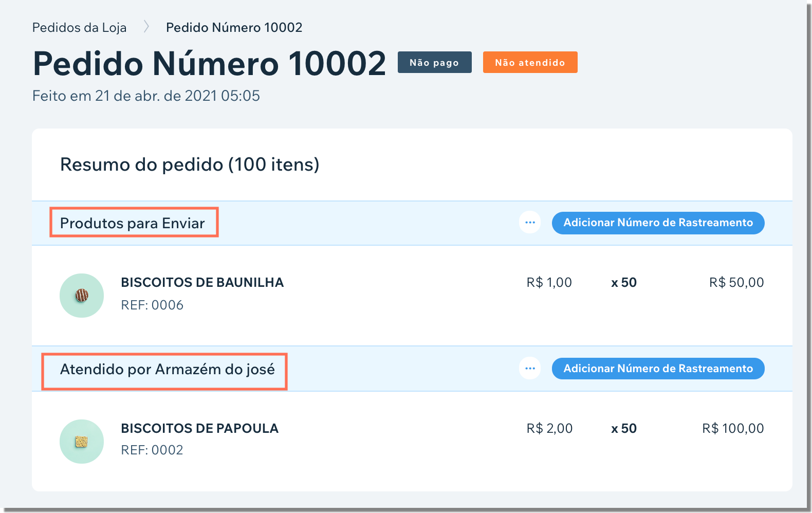812x513 pixels.
Task: Click REF: 0002 reference text
Action: [152, 450]
